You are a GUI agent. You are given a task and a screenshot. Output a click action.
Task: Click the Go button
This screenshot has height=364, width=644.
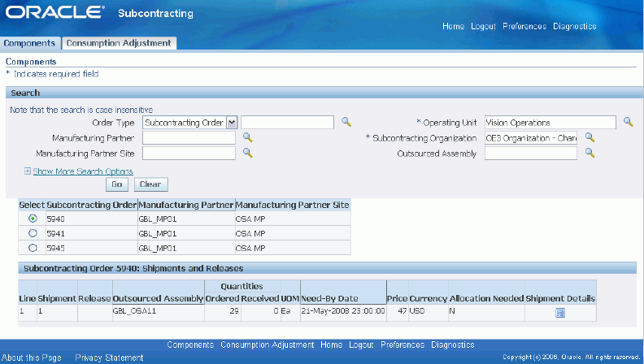117,184
